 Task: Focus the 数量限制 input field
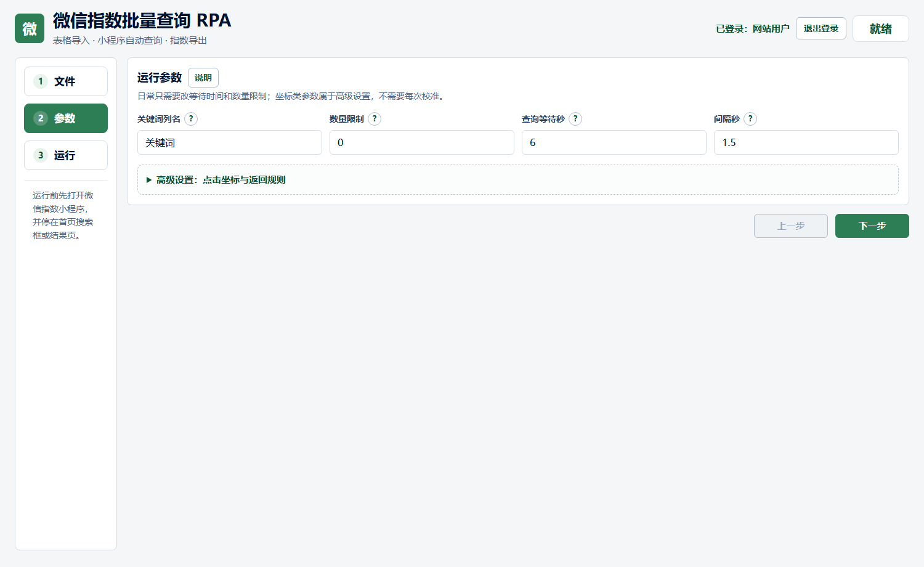click(x=422, y=142)
